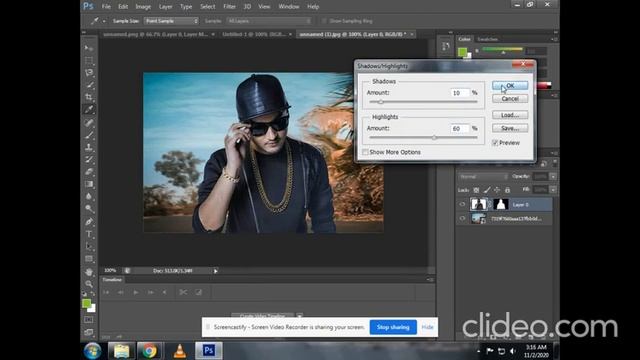
Task: Click the lock all padlock icon
Action: [x=507, y=190]
